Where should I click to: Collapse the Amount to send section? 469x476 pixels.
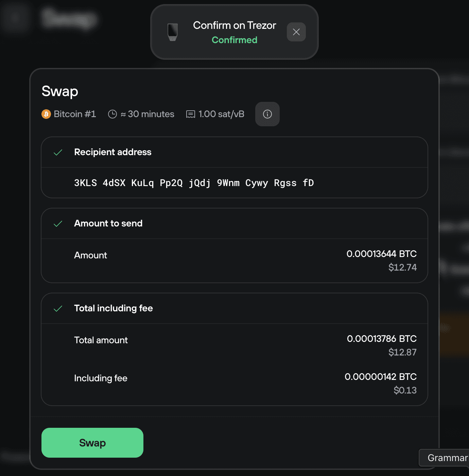pyautogui.click(x=234, y=224)
